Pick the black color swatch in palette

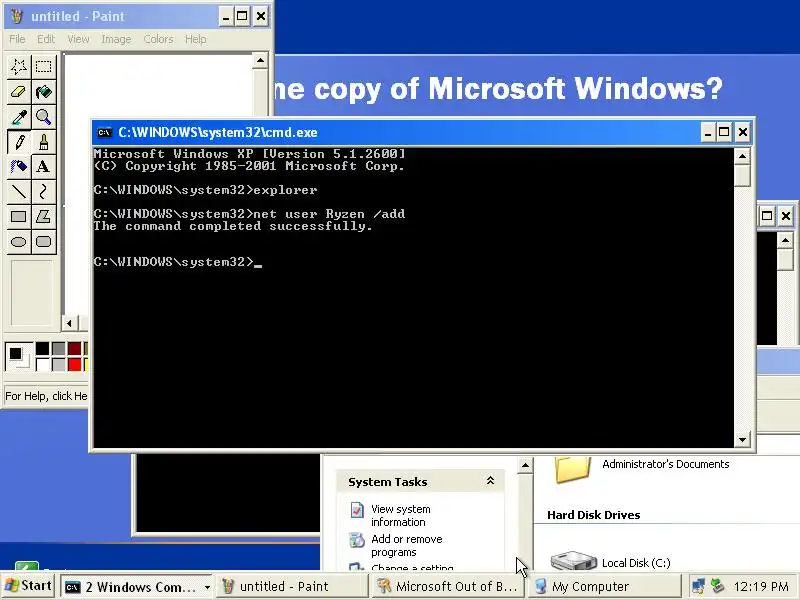point(42,348)
